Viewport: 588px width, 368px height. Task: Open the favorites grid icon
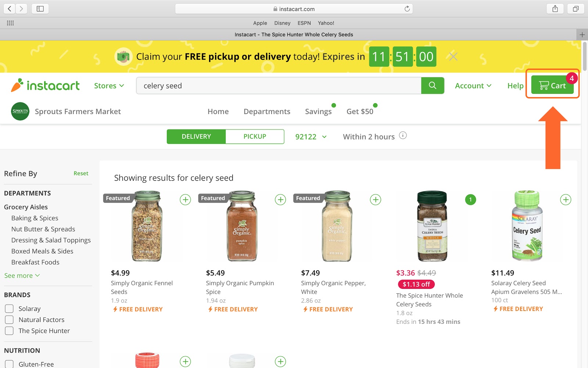point(10,23)
